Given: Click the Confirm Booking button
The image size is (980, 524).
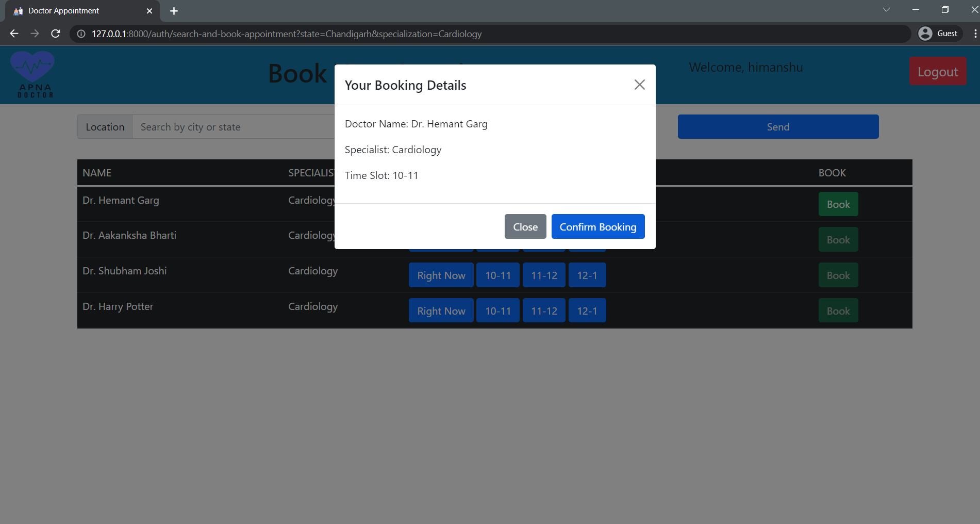Looking at the screenshot, I should tap(598, 226).
